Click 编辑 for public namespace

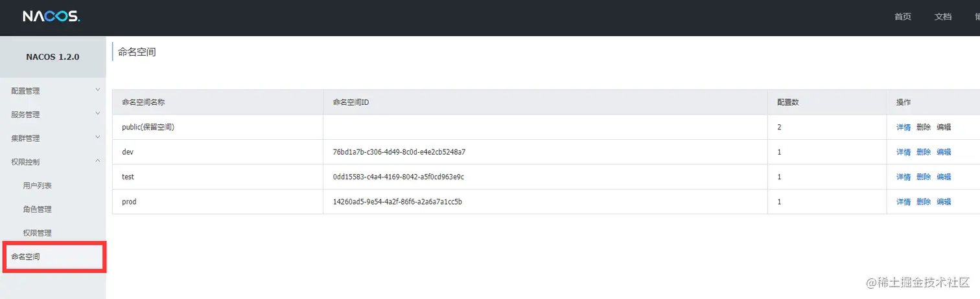pyautogui.click(x=944, y=127)
